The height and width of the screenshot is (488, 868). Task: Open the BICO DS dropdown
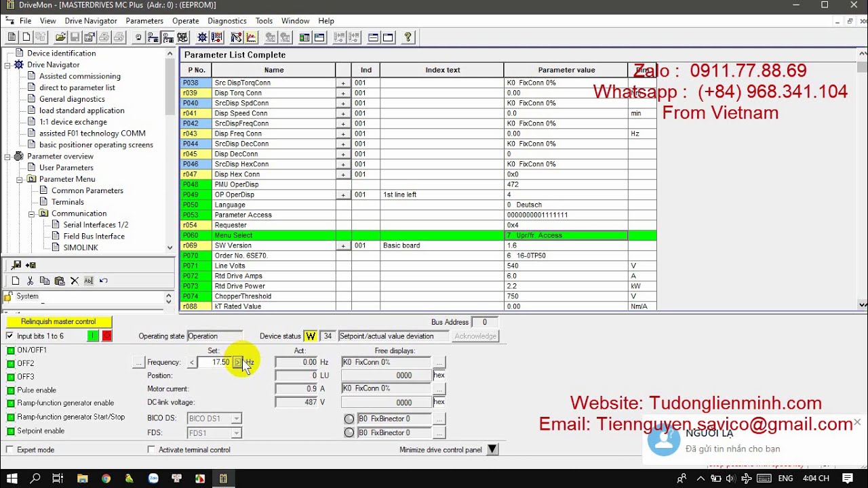(236, 419)
